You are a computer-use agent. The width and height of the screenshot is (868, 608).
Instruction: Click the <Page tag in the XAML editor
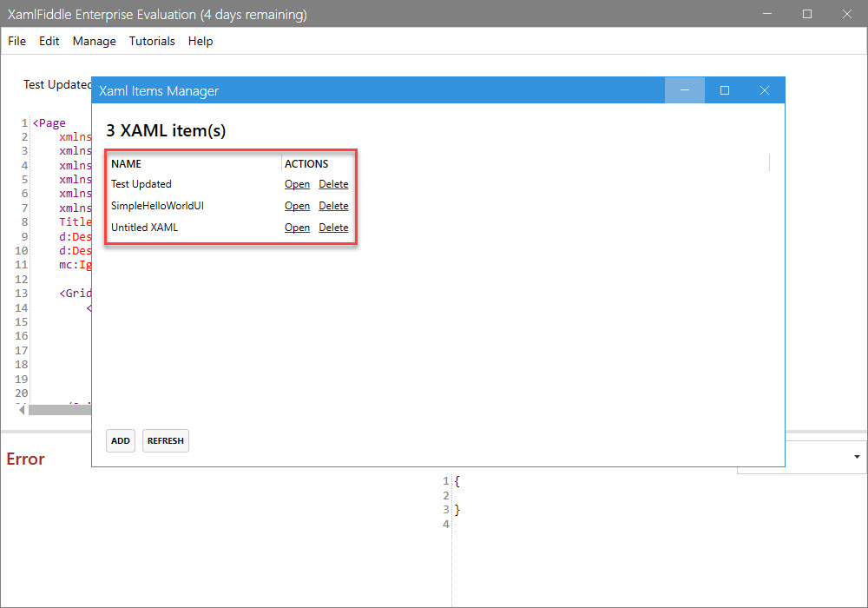click(x=49, y=123)
